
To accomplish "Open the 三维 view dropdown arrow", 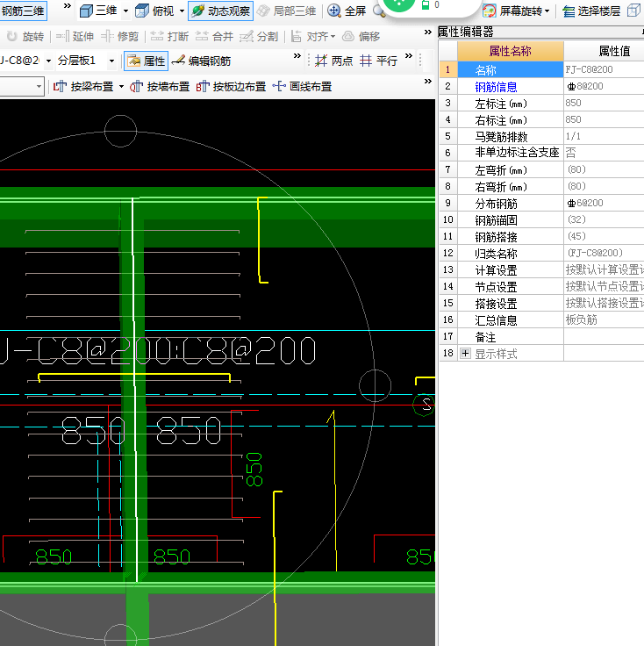I will (x=125, y=11).
